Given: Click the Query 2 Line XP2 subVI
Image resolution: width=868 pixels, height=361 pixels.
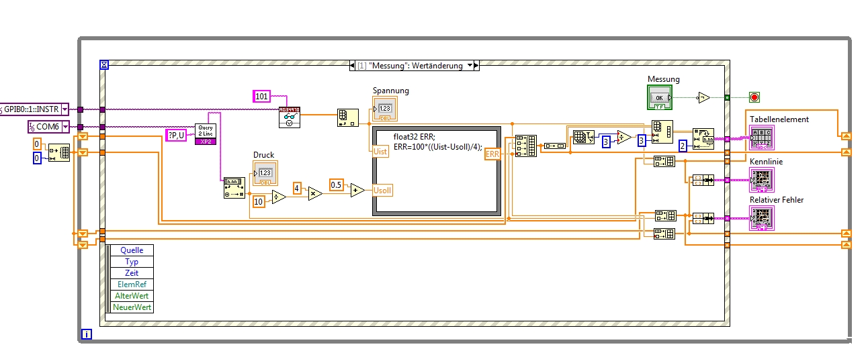Looking at the screenshot, I should click(206, 134).
